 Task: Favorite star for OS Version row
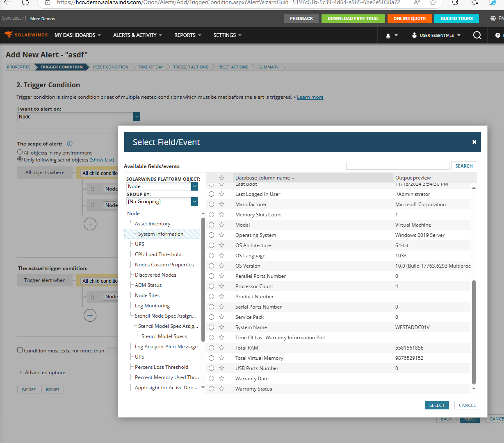click(221, 266)
